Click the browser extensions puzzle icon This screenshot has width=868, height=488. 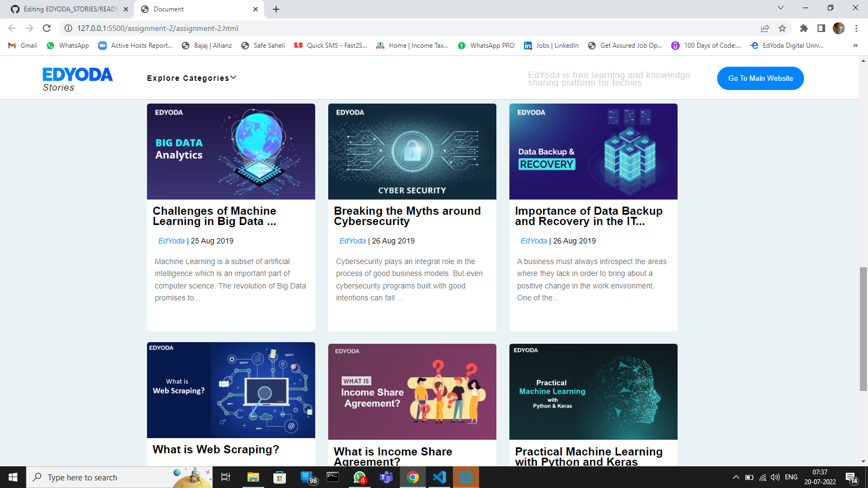tap(803, 28)
